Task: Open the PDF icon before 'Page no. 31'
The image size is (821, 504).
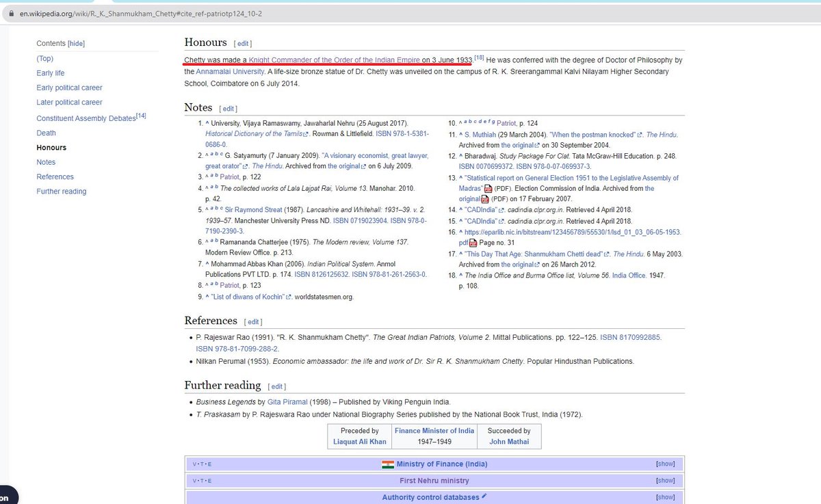Action: (473, 243)
